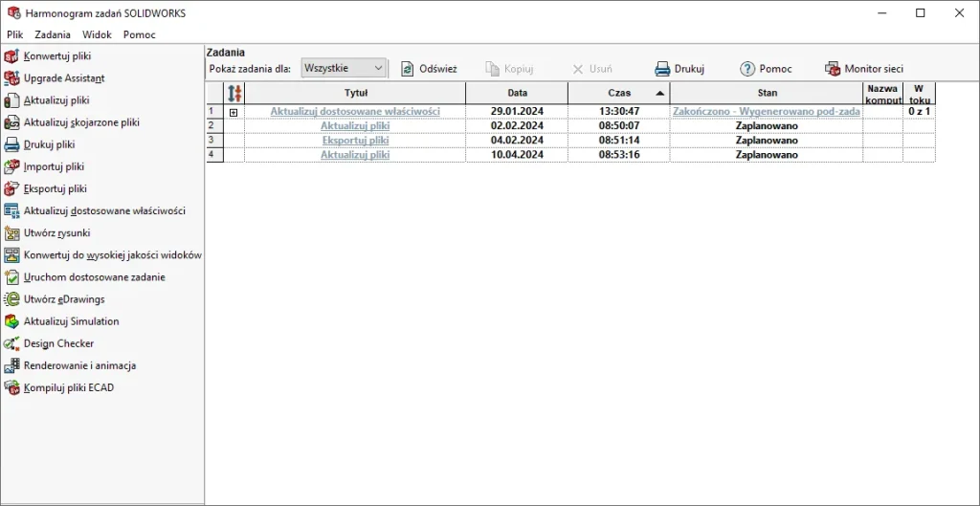The height and width of the screenshot is (506, 980).
Task: Click the 0 z 1 progress cell
Action: (x=919, y=111)
